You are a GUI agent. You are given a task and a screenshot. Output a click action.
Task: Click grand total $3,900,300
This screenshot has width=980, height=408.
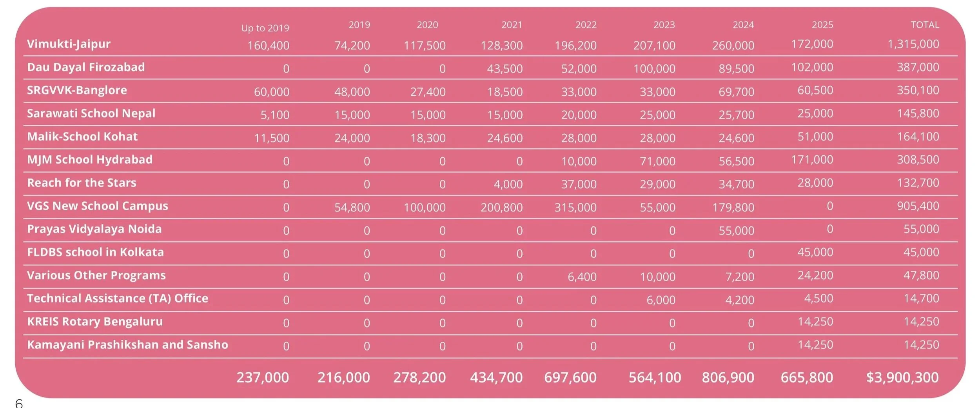tap(902, 377)
